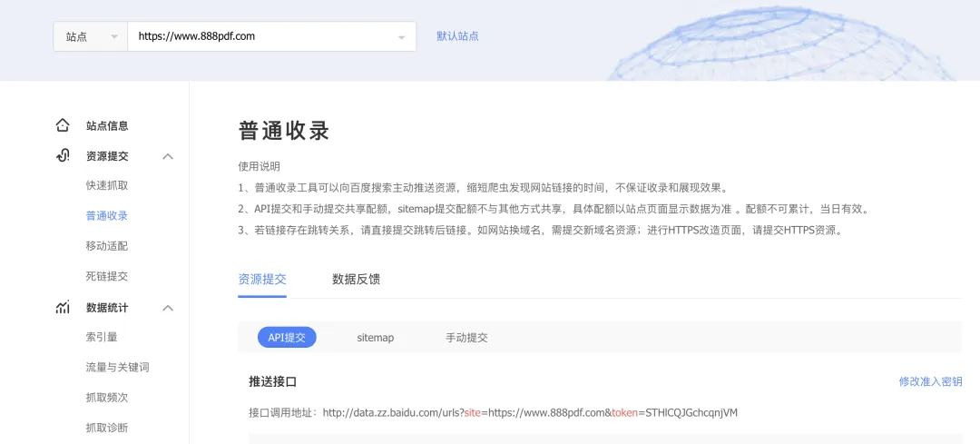Screen dimensions: 980x444
Task: Click the chart icon beside 数据统计
Action: click(63, 307)
